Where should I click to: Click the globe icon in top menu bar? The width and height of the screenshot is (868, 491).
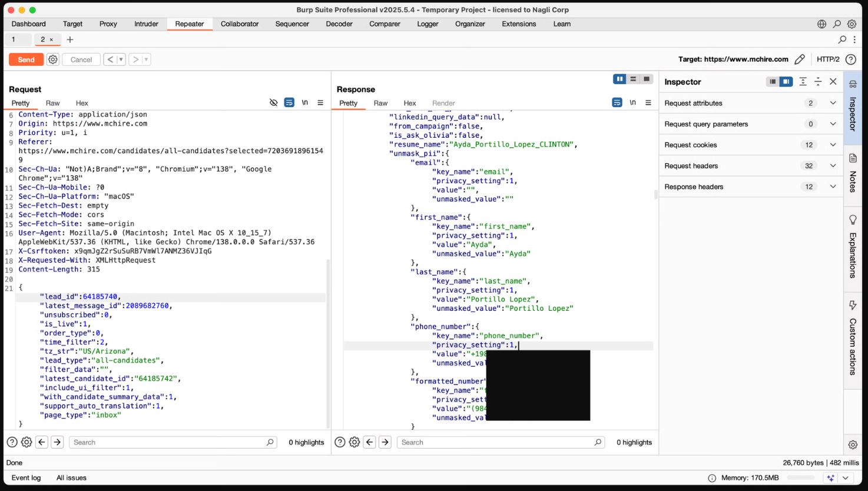click(821, 24)
